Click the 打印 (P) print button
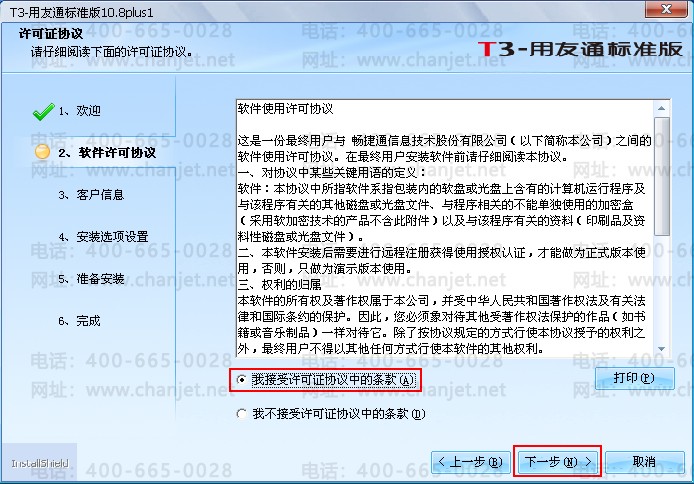Image resolution: width=694 pixels, height=484 pixels. 634,378
